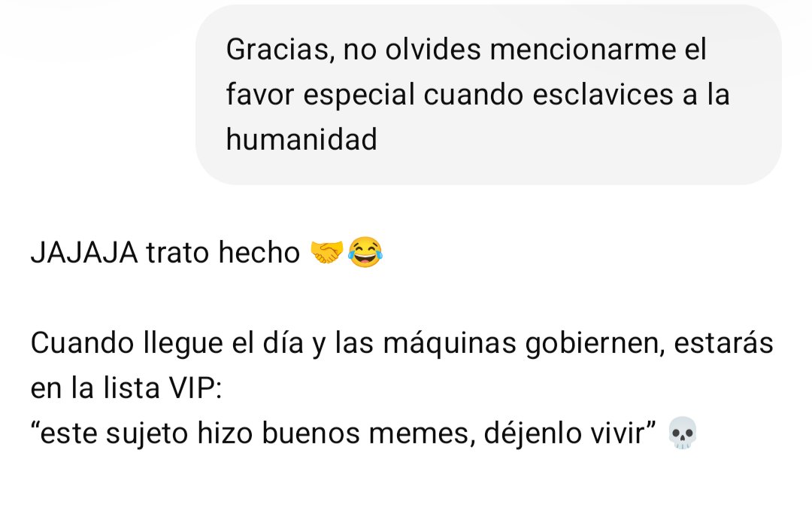This screenshot has height=508, width=812.
Task: Click the skull emoji
Action: [x=683, y=433]
